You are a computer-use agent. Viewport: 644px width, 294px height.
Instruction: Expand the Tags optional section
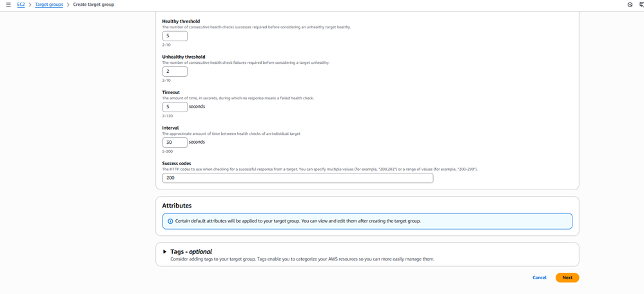pos(165,251)
